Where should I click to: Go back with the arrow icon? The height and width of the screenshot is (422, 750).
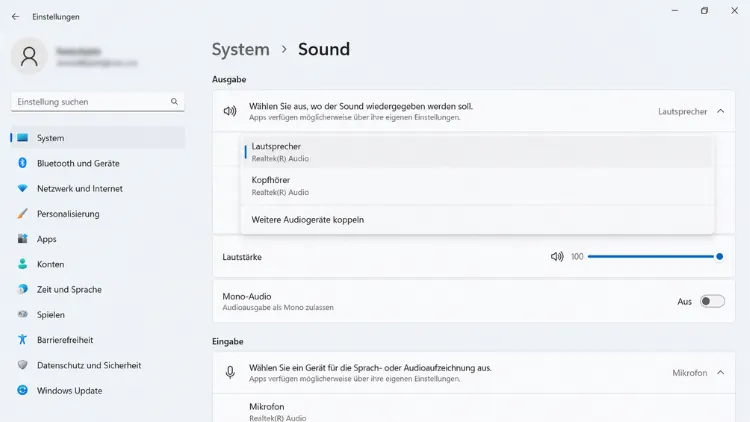click(15, 17)
